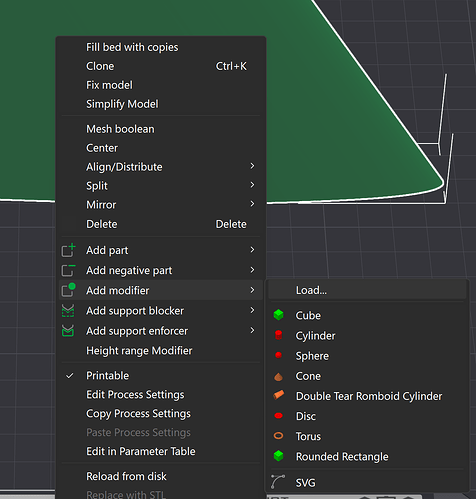Select the Center menu entry

click(x=160, y=148)
